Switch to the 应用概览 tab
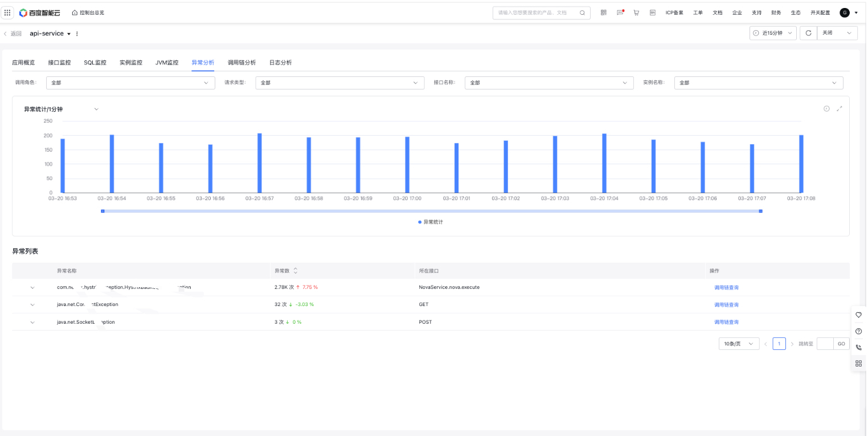Screen dimensions: 868x436 (x=23, y=63)
